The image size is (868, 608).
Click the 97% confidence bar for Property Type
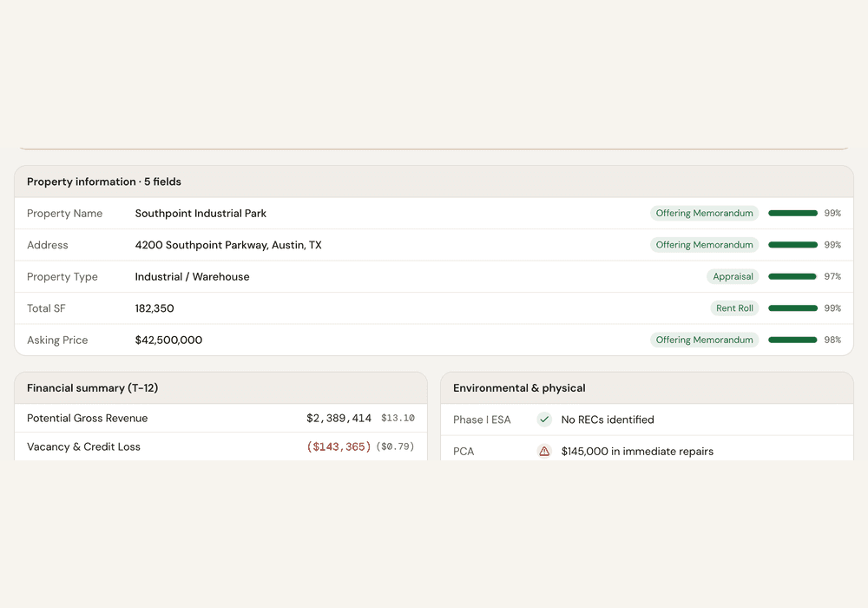792,276
